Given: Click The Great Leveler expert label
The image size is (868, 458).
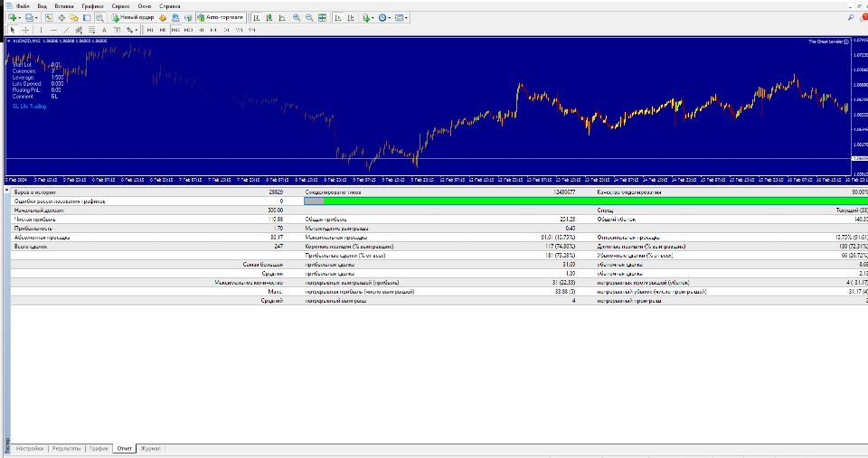Looking at the screenshot, I should [x=828, y=42].
